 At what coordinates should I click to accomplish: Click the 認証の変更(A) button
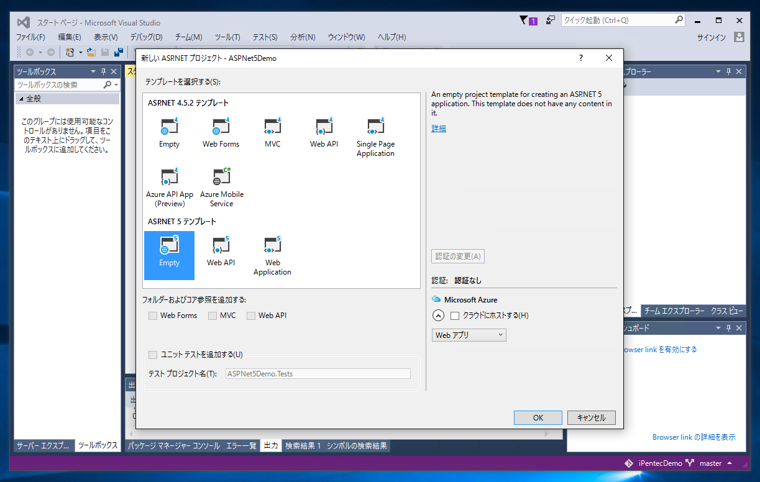coord(458,257)
